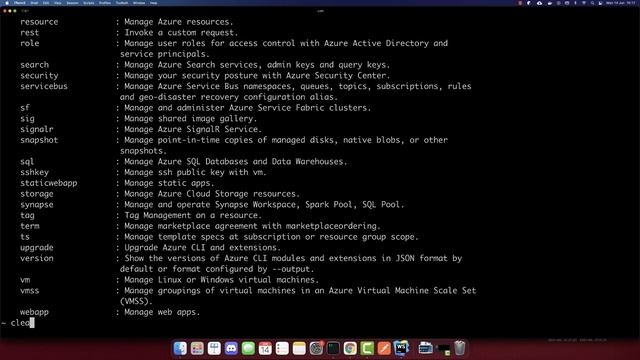Open the Edit menu
The width and height of the screenshot is (640, 360).
[x=46, y=3]
